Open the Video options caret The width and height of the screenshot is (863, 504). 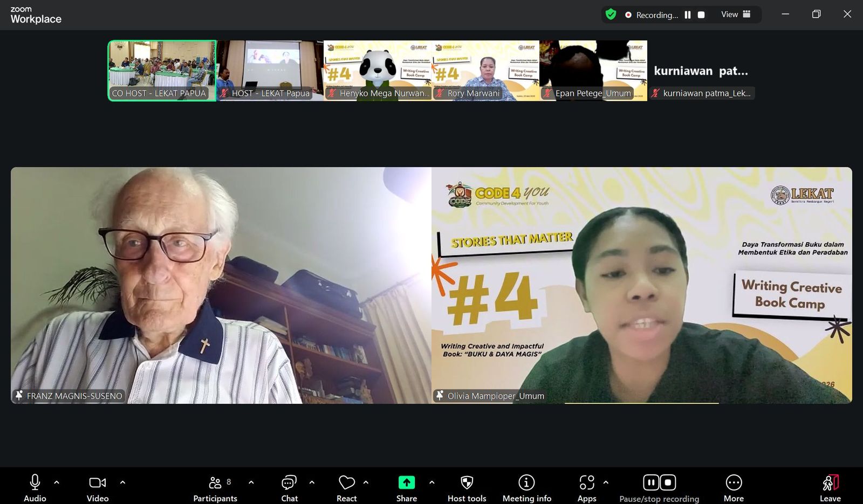click(122, 482)
